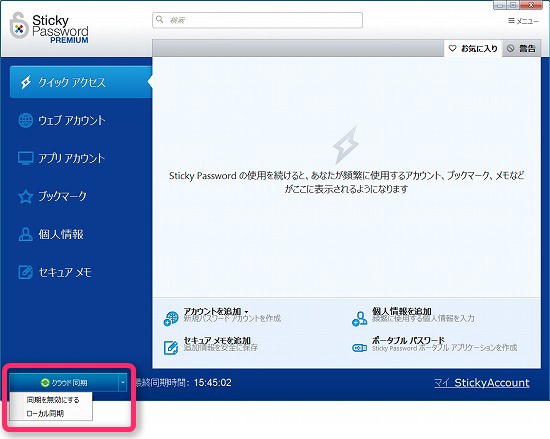
Task: Click the star bookmark icon
Action: [26, 196]
